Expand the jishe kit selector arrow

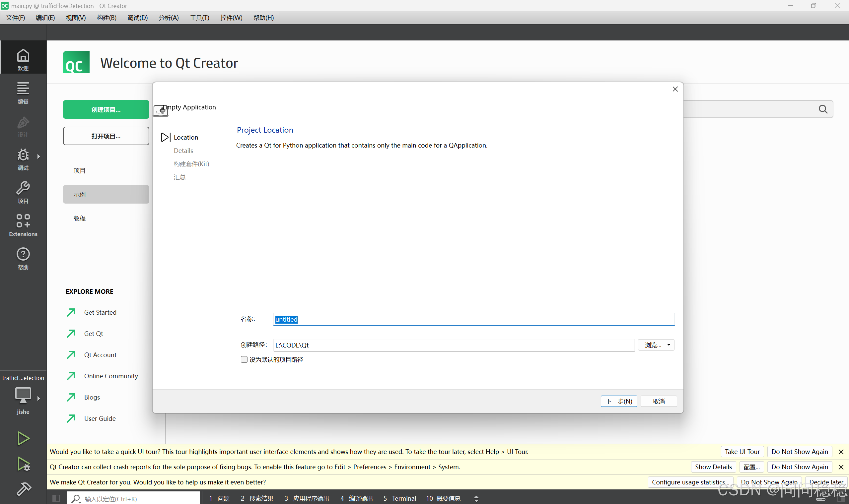pyautogui.click(x=39, y=398)
